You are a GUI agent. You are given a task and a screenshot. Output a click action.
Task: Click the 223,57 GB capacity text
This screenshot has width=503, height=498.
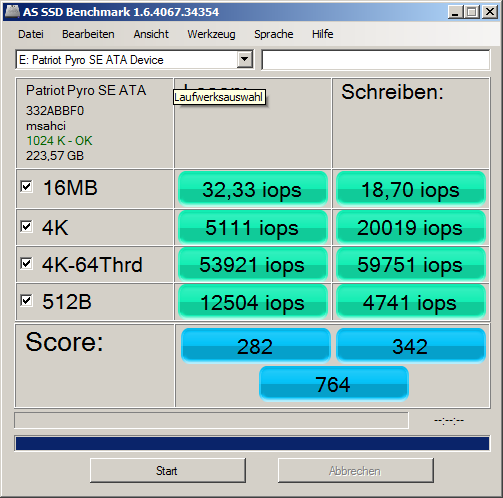pos(55,156)
